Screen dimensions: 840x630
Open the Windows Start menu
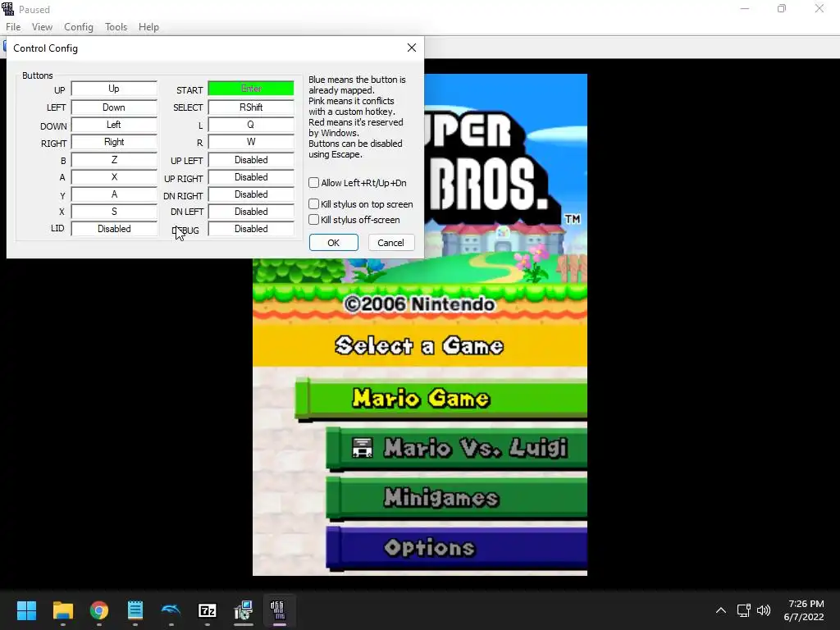click(x=26, y=610)
